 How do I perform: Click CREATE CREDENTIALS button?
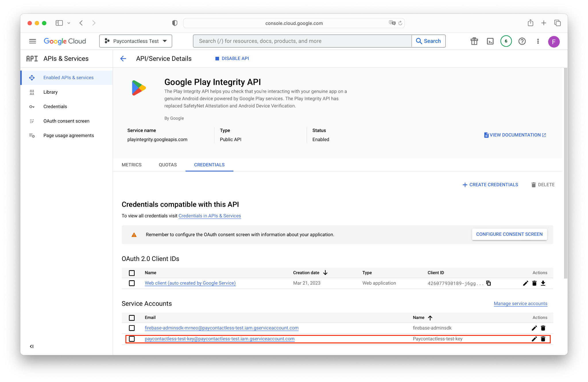490,185
